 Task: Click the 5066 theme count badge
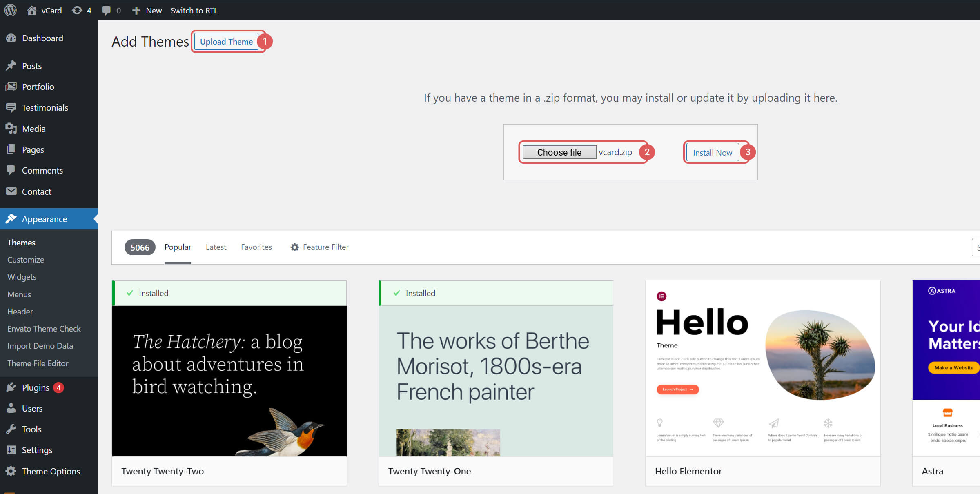140,247
